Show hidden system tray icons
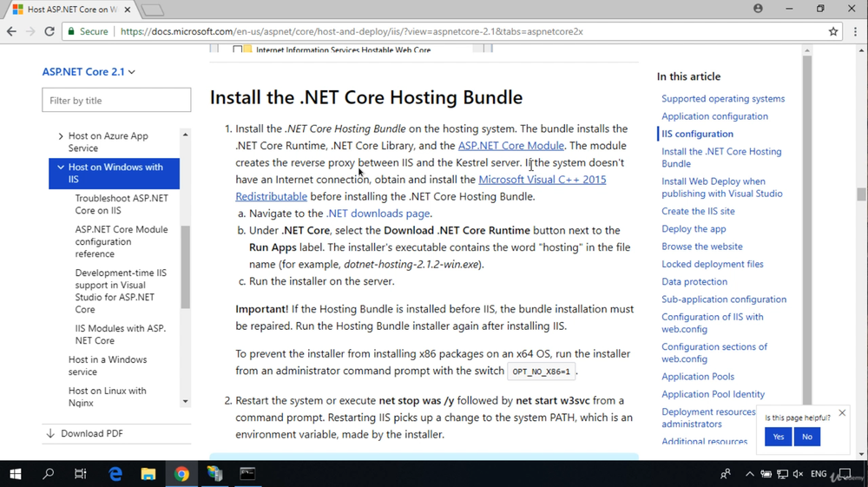Viewport: 868px width, 487px height. 749,474
